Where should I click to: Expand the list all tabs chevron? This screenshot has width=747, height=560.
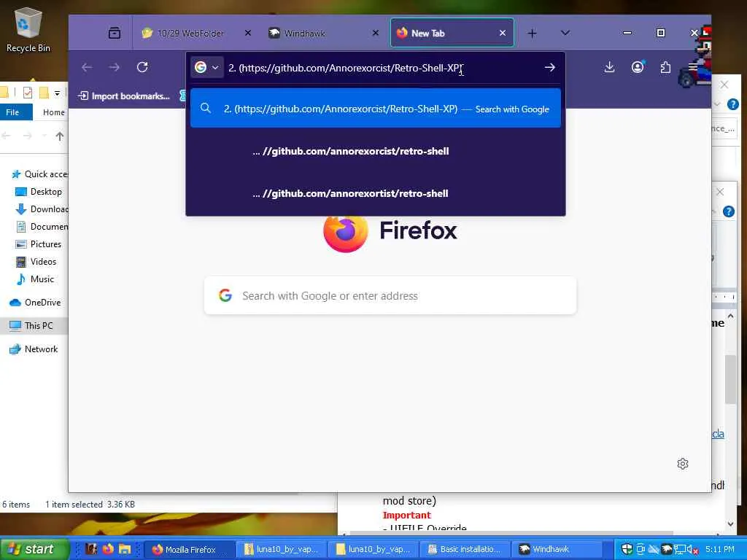565,33
